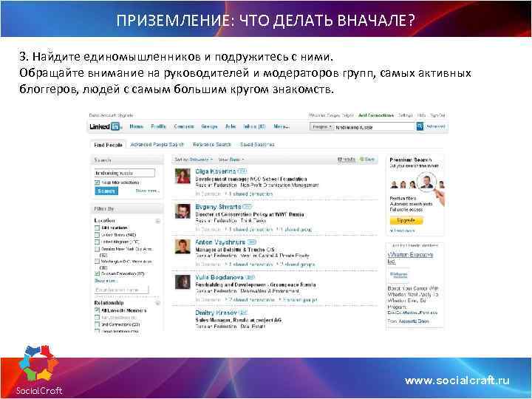
Task: Click the Help link in header
Action: pyautogui.click(x=421, y=115)
